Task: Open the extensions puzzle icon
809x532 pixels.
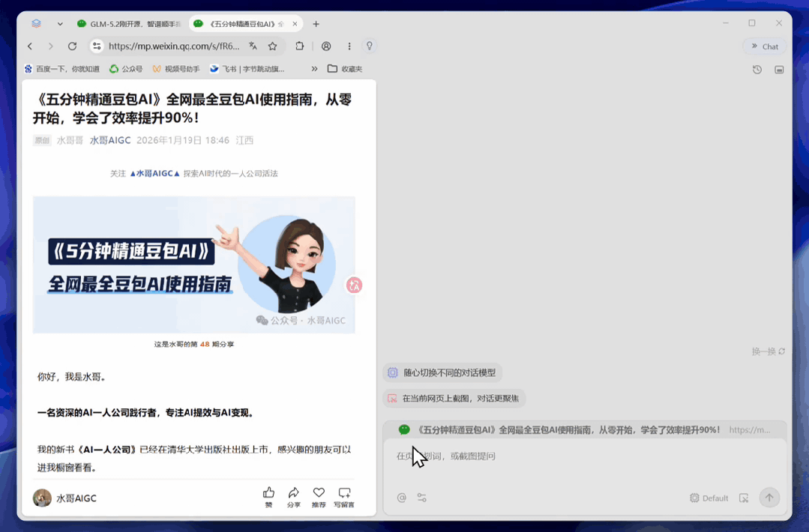Action: [x=299, y=46]
